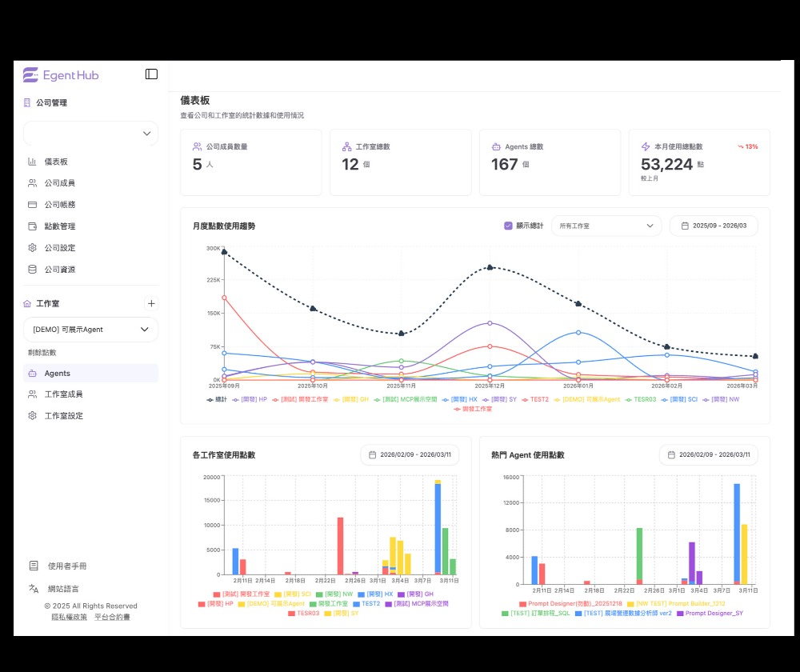This screenshot has width=800, height=672.
Task: Open the 所有工作室 dropdown
Action: pyautogui.click(x=606, y=226)
